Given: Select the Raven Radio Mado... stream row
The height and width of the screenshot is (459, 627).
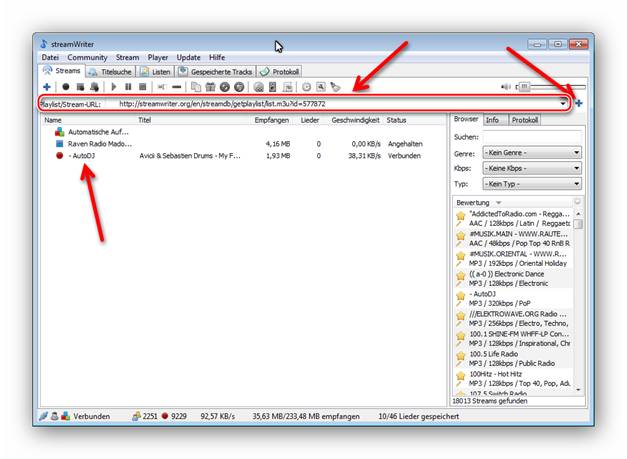Looking at the screenshot, I should tap(243, 144).
